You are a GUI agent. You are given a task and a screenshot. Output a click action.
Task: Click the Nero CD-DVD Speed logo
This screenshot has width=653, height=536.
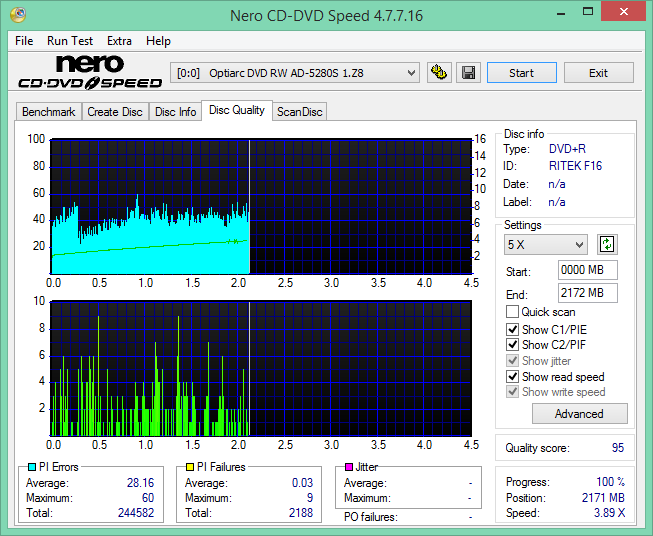pos(90,72)
